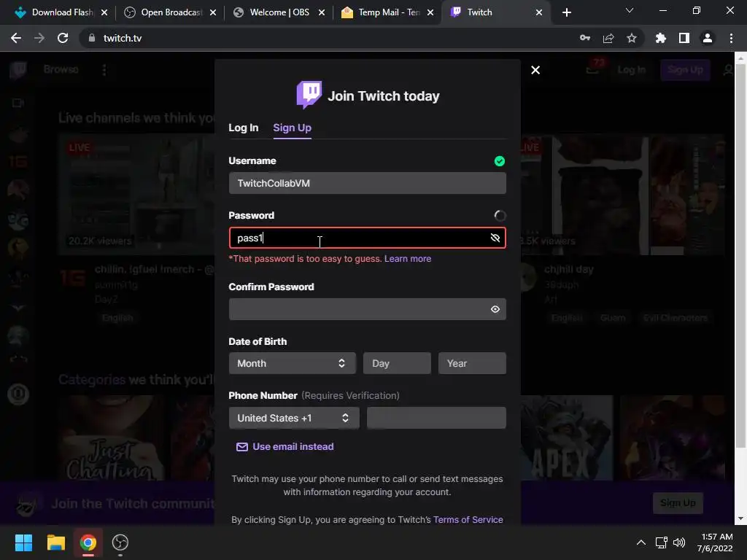Open the Terms of Service link
The image size is (747, 560).
[468, 519]
